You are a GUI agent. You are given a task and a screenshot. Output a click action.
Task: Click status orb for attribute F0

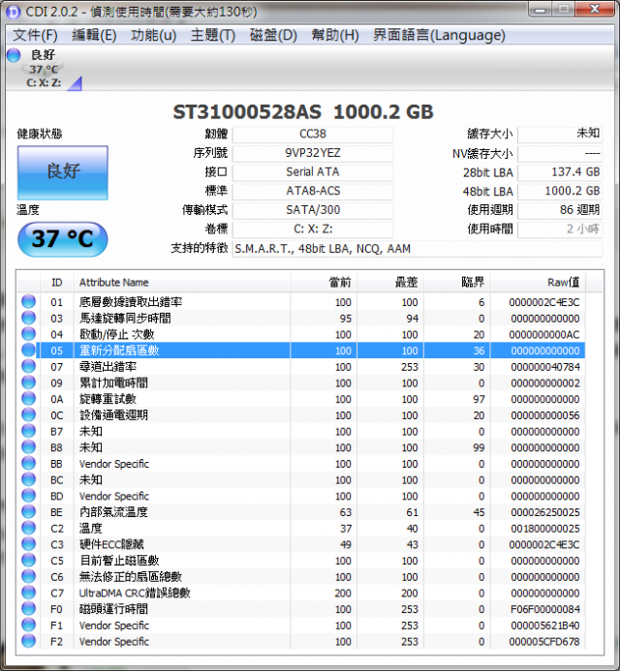coord(28,608)
